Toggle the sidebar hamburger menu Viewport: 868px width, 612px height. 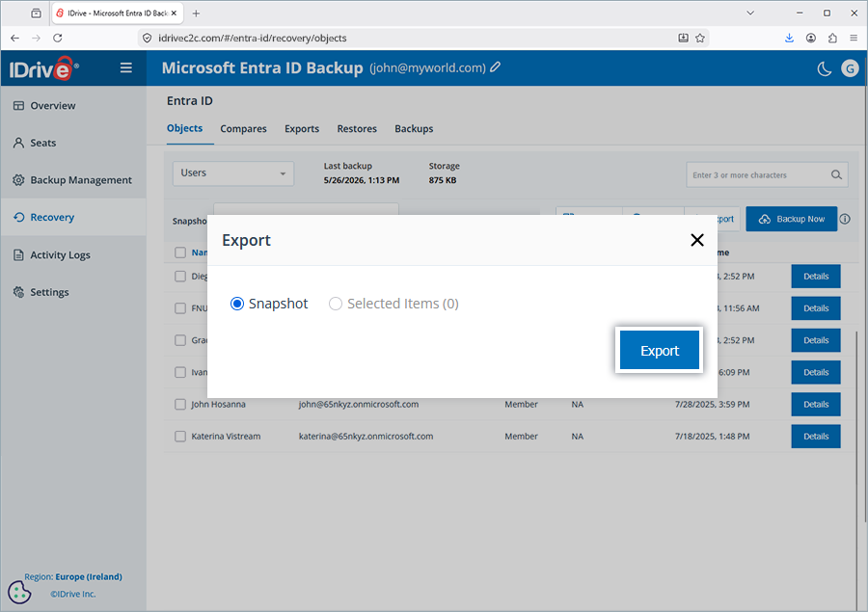click(126, 67)
